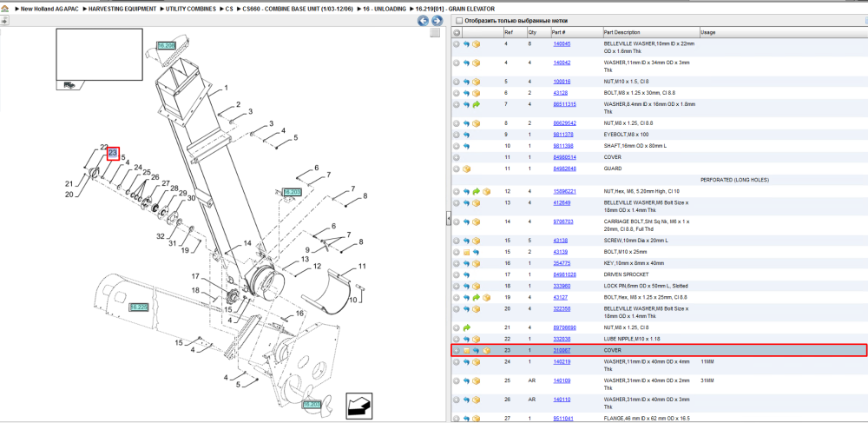Click the circle icon in the table header
The image size is (868, 423).
tap(457, 33)
